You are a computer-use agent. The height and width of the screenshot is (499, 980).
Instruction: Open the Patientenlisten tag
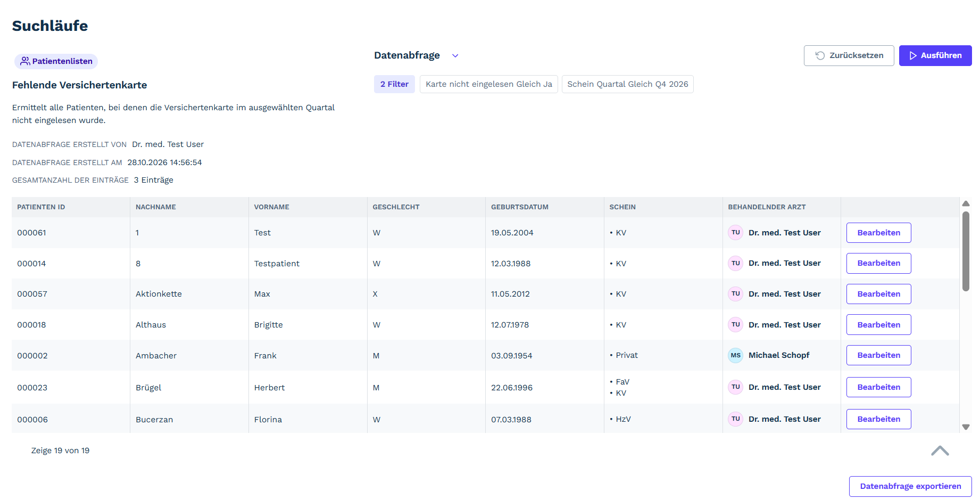point(56,61)
